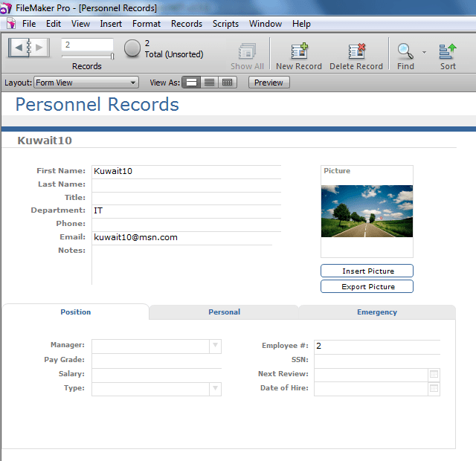Expand the Manager dropdown list

pyautogui.click(x=215, y=346)
